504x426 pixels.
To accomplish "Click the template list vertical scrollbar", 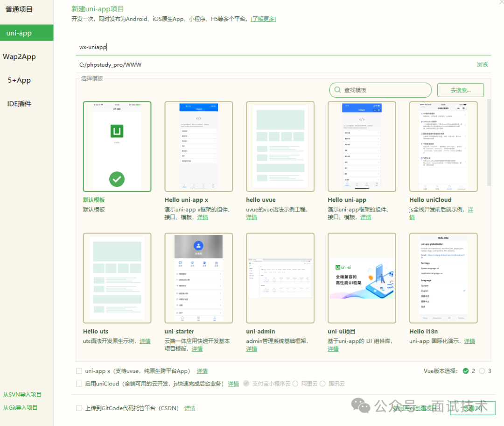I will 489,142.
